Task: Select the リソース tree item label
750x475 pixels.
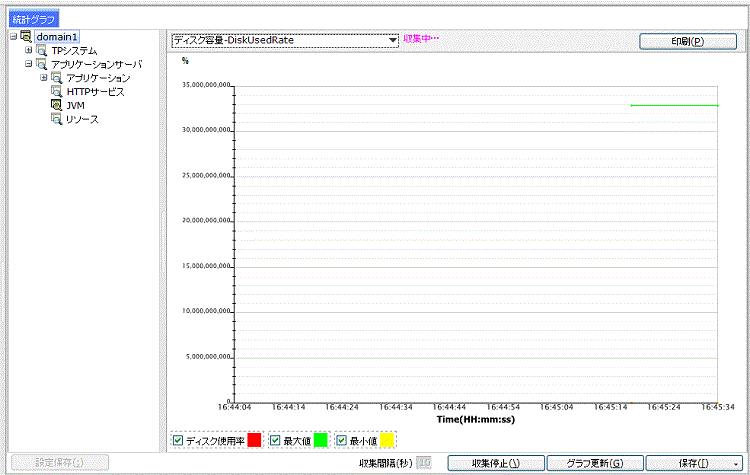Action: click(x=82, y=119)
